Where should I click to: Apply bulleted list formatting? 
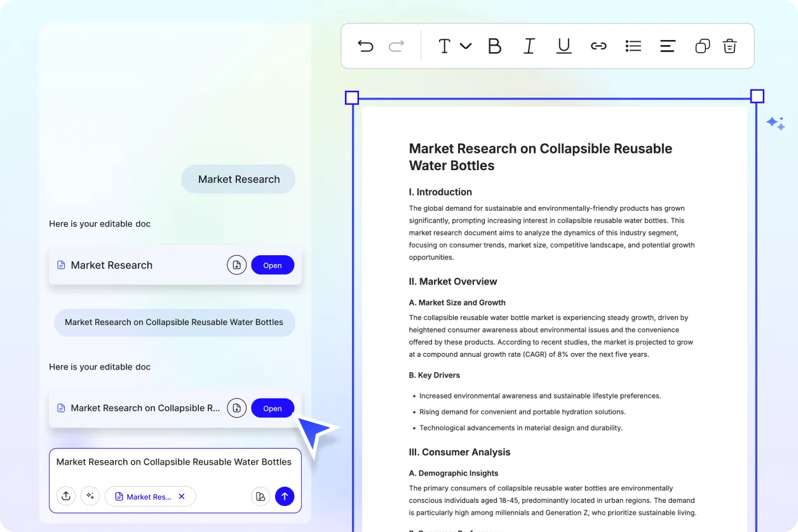[633, 46]
